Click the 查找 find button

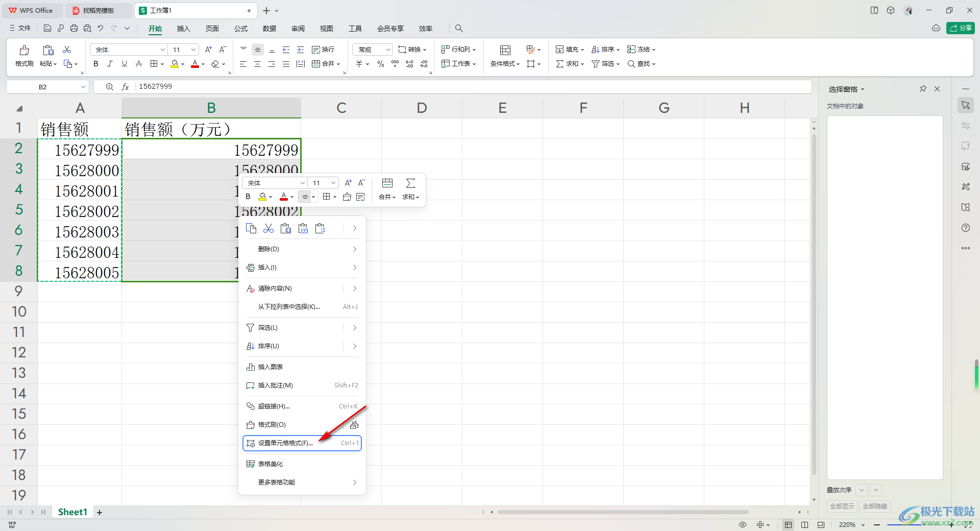(642, 64)
